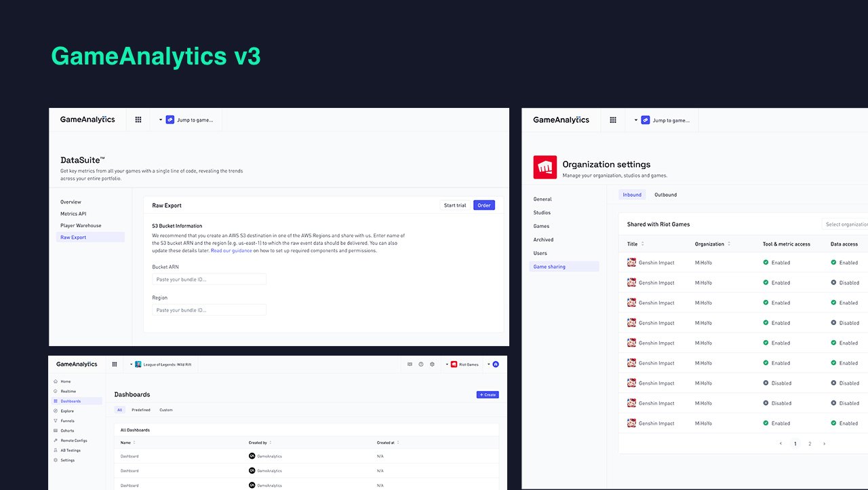Click the help question-mark icon in Dashboards header
The image size is (868, 490).
(421, 364)
